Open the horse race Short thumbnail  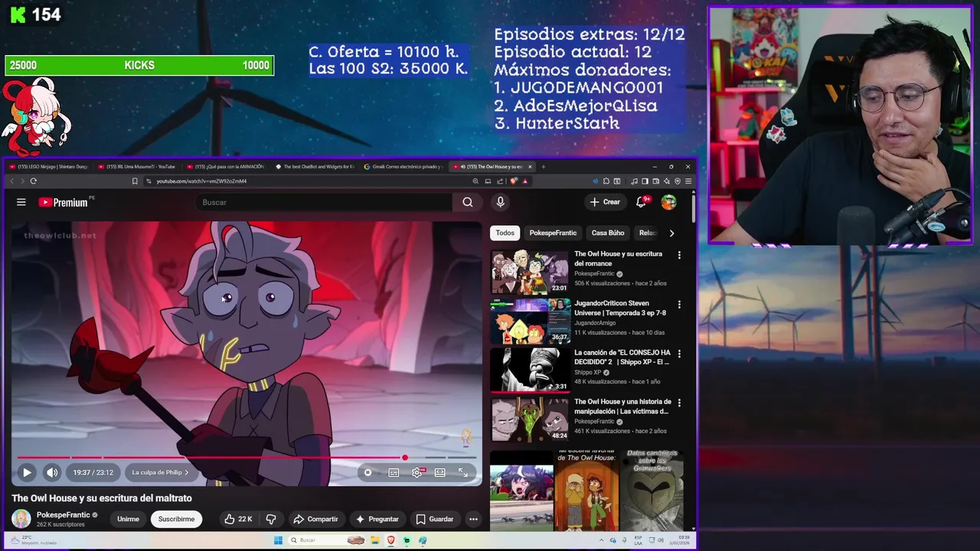click(521, 490)
